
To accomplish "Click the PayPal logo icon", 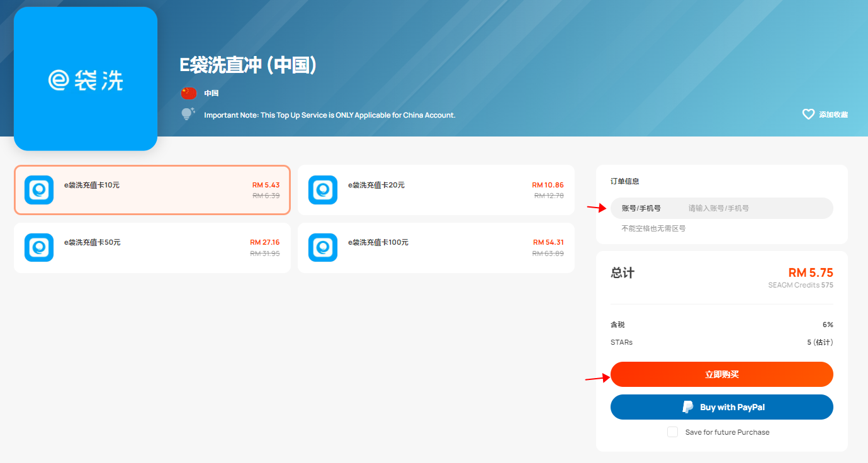I will point(688,407).
